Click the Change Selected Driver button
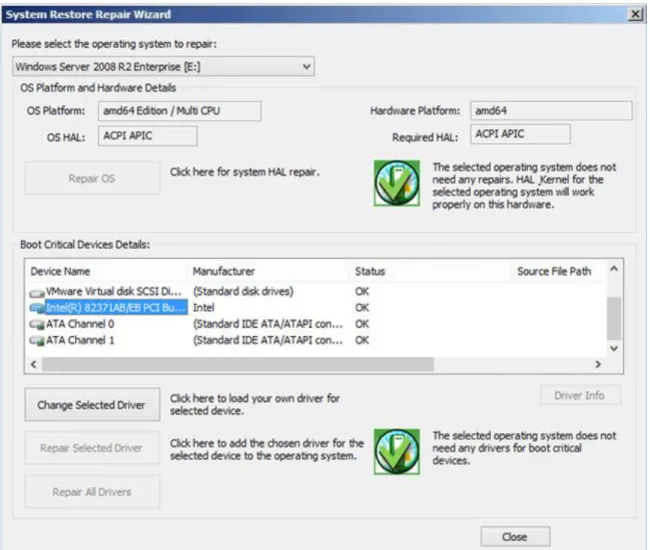The width and height of the screenshot is (650, 550). pos(92,405)
